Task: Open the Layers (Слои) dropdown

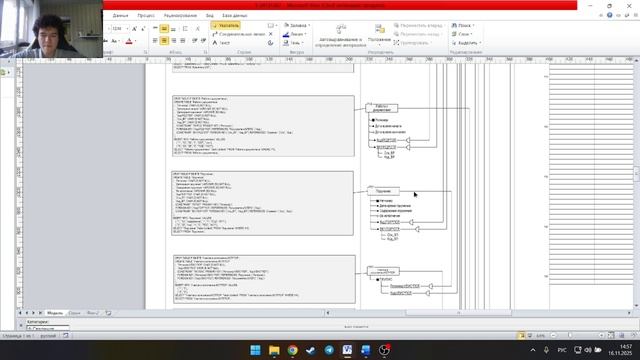Action: (x=462, y=34)
